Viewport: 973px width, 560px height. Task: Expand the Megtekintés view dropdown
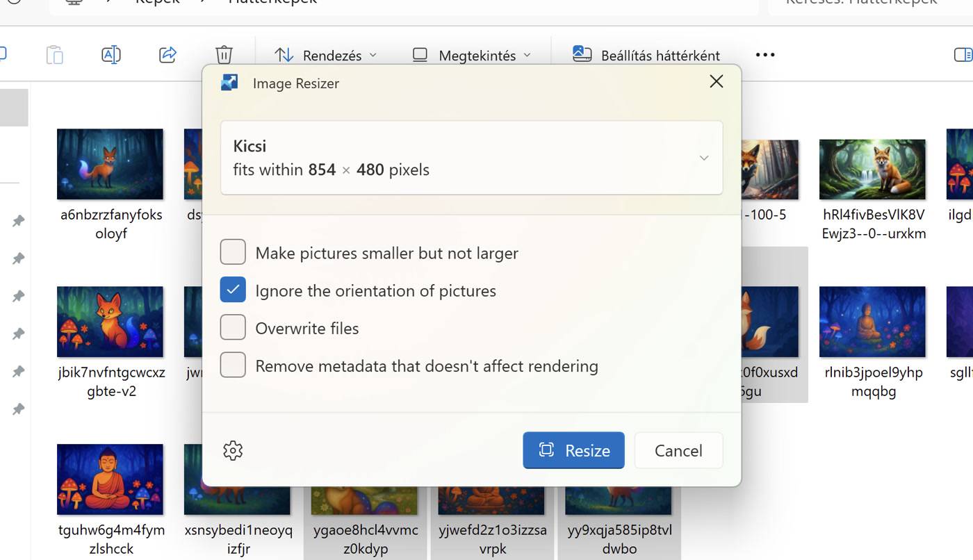tap(471, 55)
